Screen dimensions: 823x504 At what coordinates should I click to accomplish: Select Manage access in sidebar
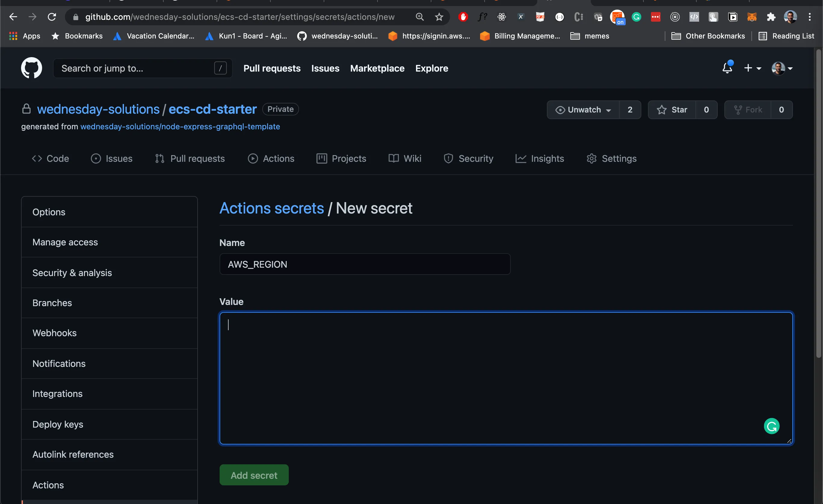click(x=109, y=242)
